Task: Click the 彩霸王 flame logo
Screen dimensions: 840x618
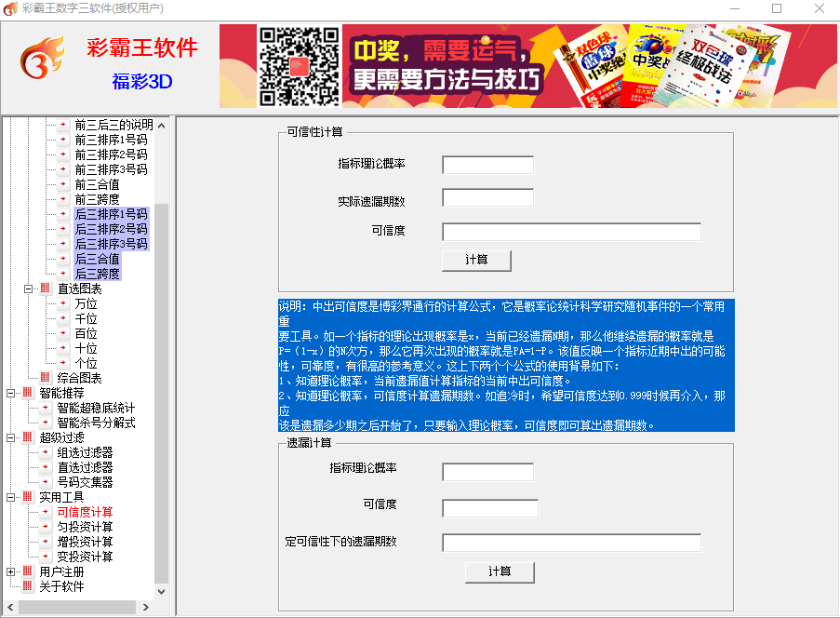Action: pyautogui.click(x=42, y=58)
